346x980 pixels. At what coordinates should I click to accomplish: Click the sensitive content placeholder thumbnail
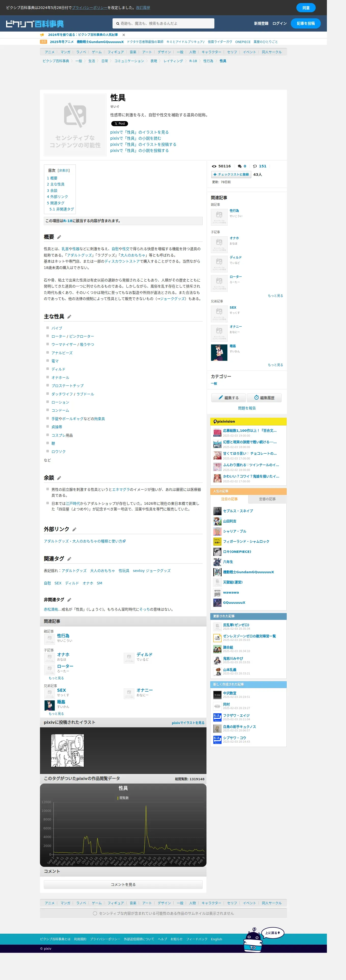[75, 125]
